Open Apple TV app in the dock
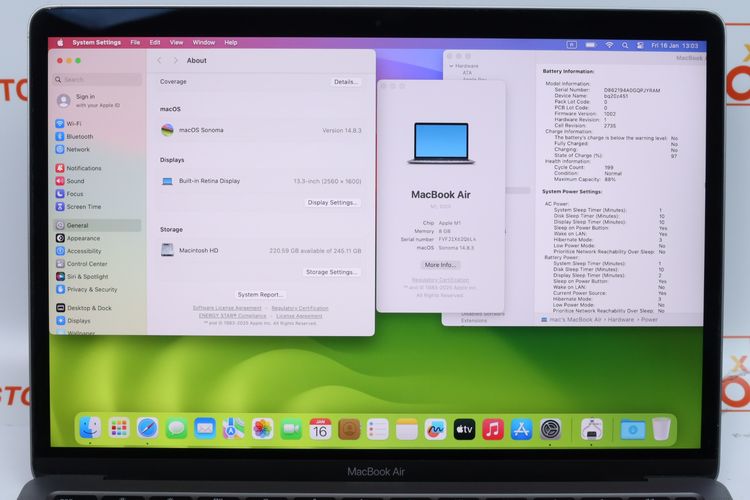This screenshot has height=500, width=750. (x=464, y=428)
